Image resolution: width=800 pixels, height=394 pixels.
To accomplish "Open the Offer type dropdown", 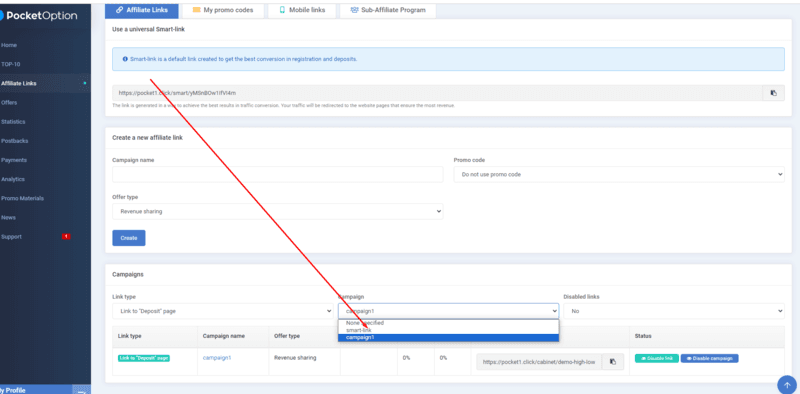I will pyautogui.click(x=278, y=211).
